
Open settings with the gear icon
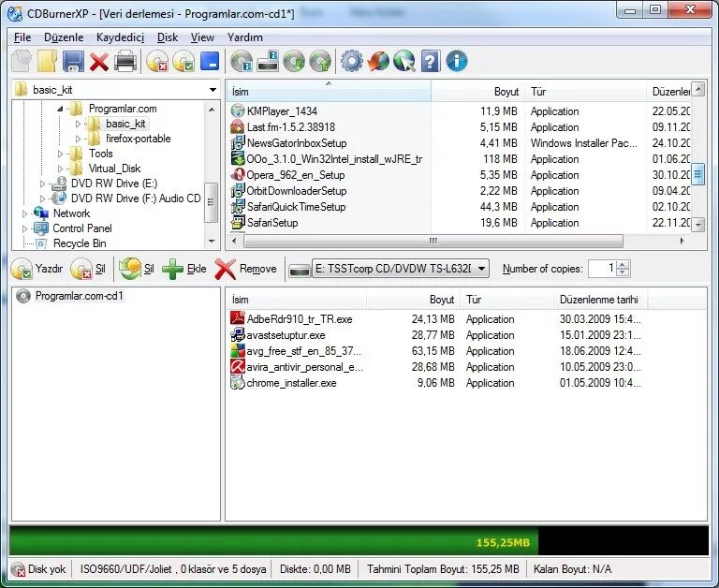point(352,62)
